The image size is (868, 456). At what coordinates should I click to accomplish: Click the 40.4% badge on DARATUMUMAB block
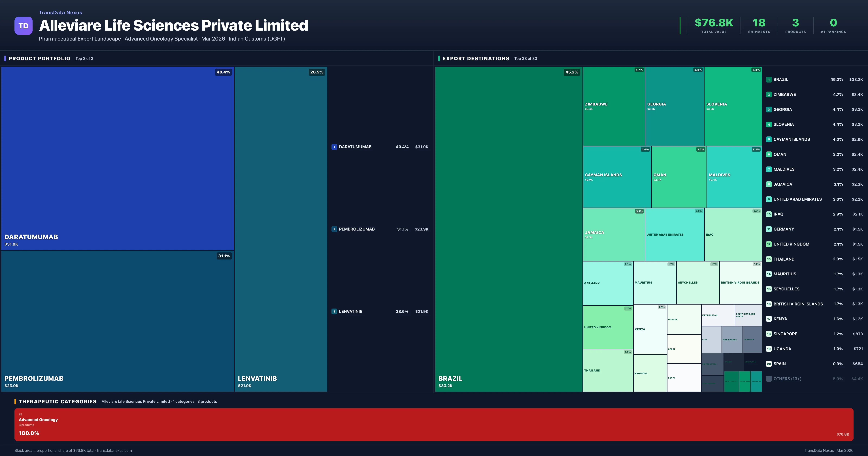223,72
